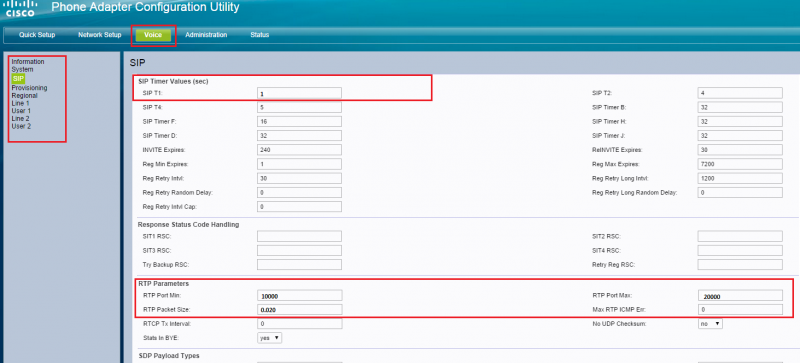The width and height of the screenshot is (800, 363).
Task: Open Line 1 in the sidebar
Action: pyautogui.click(x=20, y=103)
